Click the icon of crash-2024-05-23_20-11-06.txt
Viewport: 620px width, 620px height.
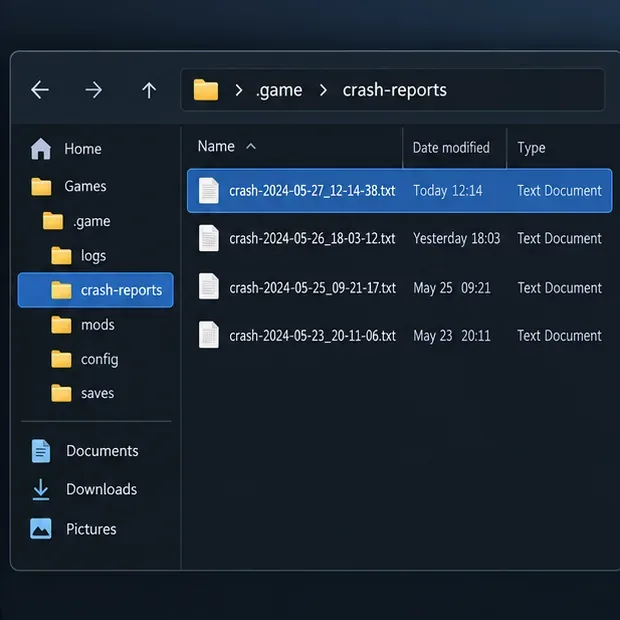pos(209,335)
